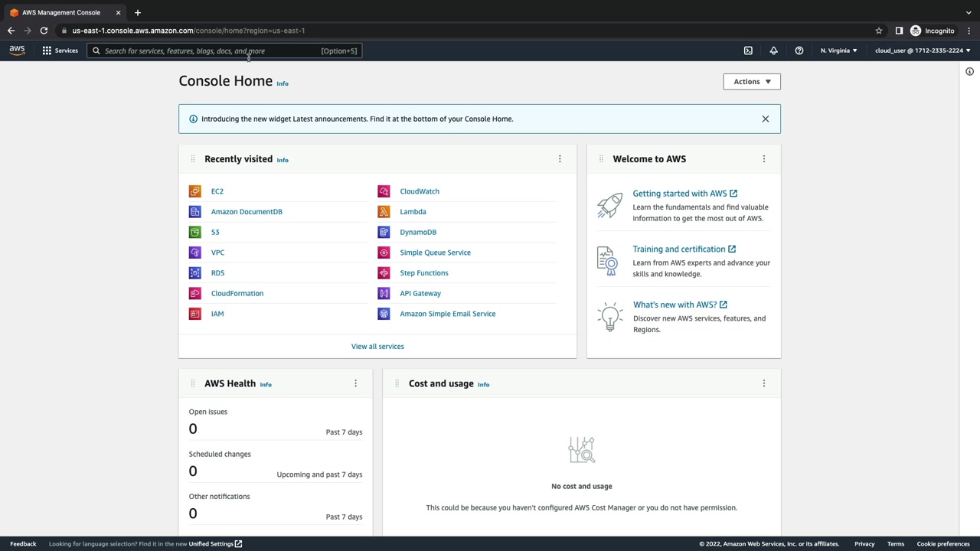Image resolution: width=980 pixels, height=551 pixels.
Task: Open the EC2 service icon
Action: tap(195, 191)
